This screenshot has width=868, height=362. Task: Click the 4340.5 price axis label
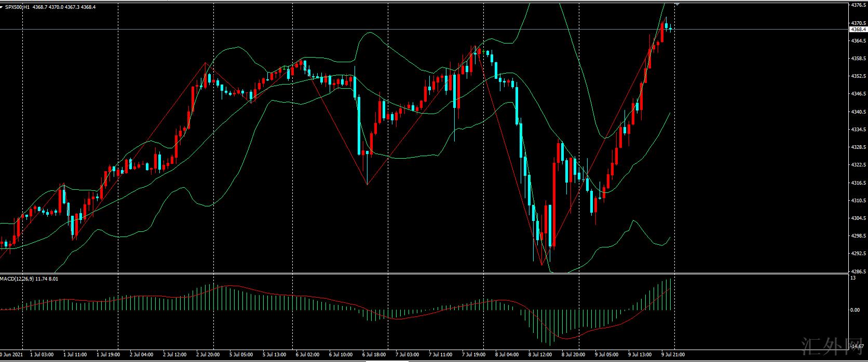coord(858,112)
